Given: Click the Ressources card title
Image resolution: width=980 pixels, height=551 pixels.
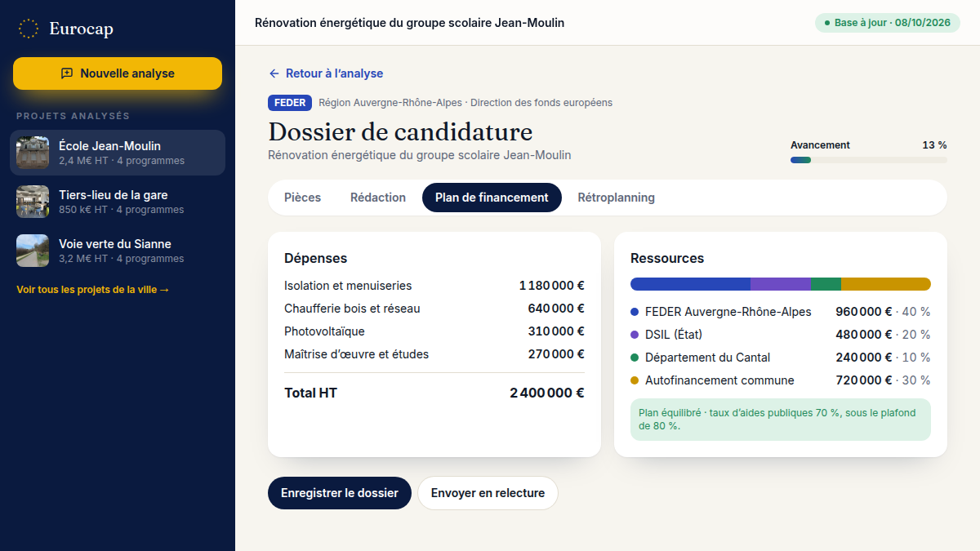Looking at the screenshot, I should click(667, 258).
